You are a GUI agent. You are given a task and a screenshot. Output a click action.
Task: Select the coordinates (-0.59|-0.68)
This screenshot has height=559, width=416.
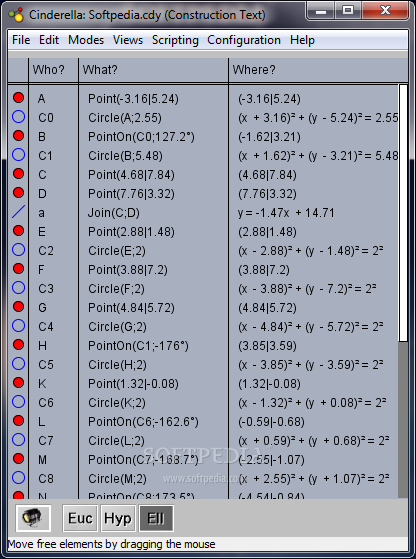point(271,422)
